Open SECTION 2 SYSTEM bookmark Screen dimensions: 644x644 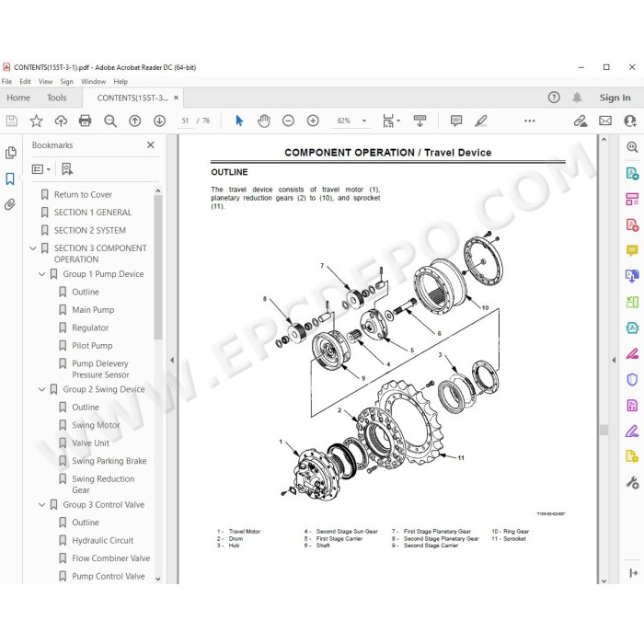pos(90,230)
